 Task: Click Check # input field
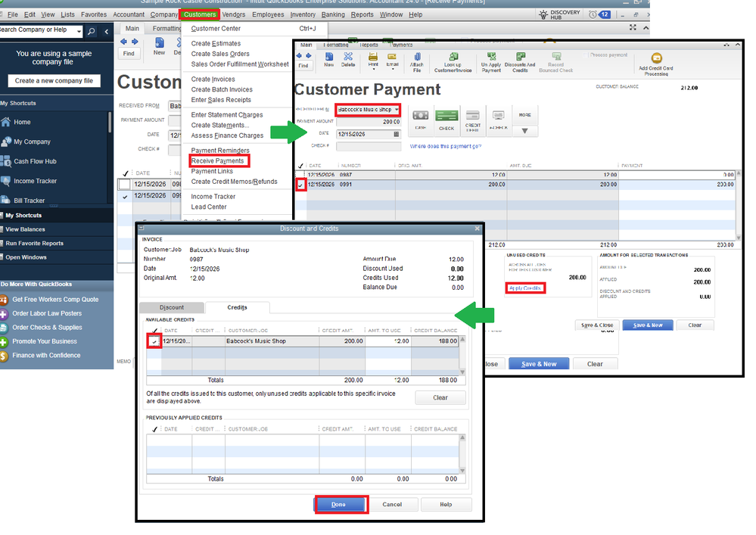[369, 146]
